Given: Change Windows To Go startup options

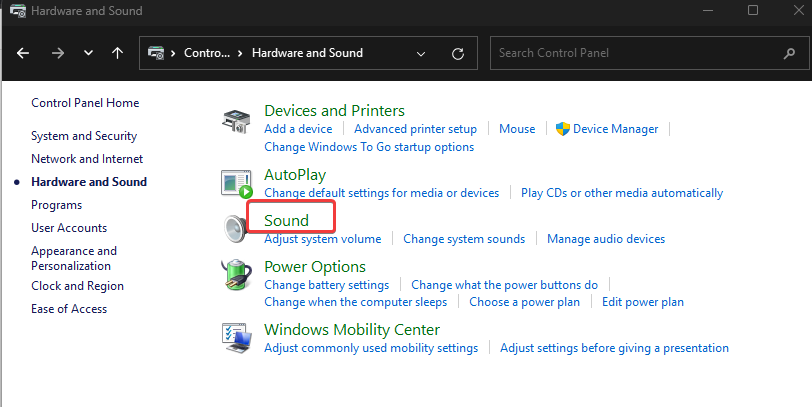Looking at the screenshot, I should click(369, 147).
